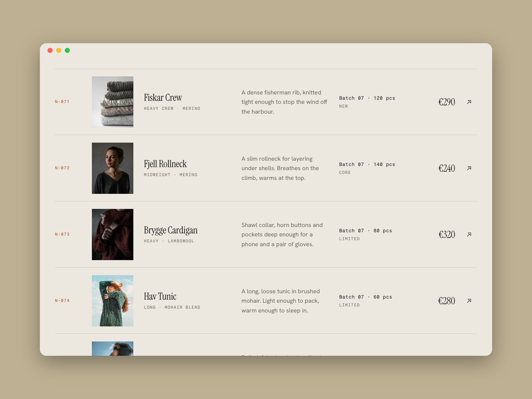Open the arrow link for Hav Tunic
The width and height of the screenshot is (532, 399).
click(x=469, y=301)
